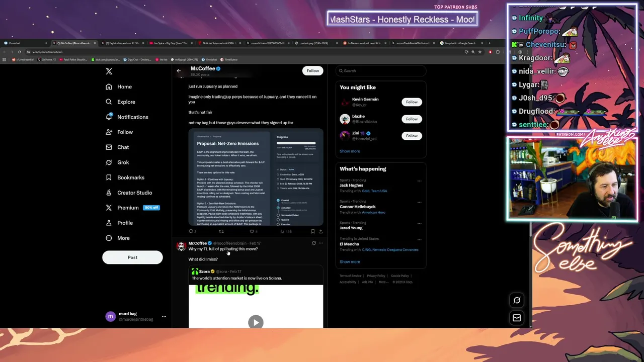The height and width of the screenshot is (362, 644).
Task: Click Kevin Germán's name
Action: (x=365, y=100)
